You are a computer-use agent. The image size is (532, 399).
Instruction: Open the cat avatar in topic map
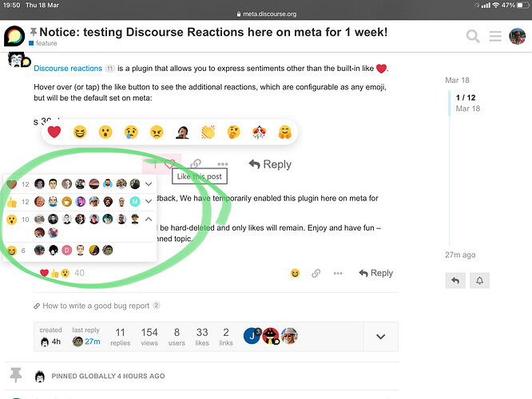271,336
